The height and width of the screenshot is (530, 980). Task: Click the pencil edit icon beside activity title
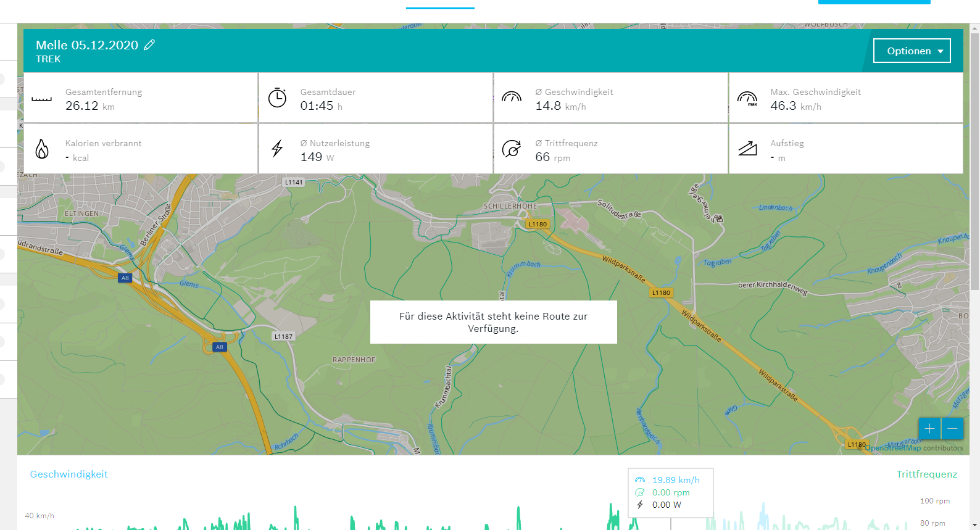(x=149, y=45)
